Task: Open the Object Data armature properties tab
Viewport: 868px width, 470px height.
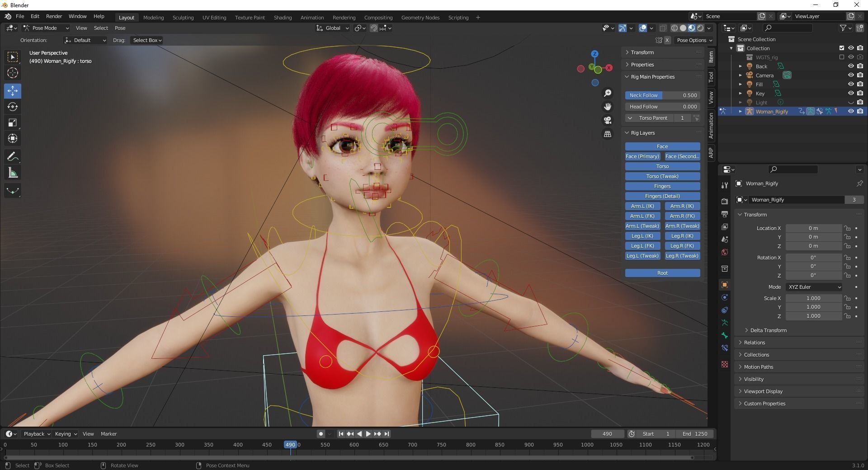Action: pos(725,323)
